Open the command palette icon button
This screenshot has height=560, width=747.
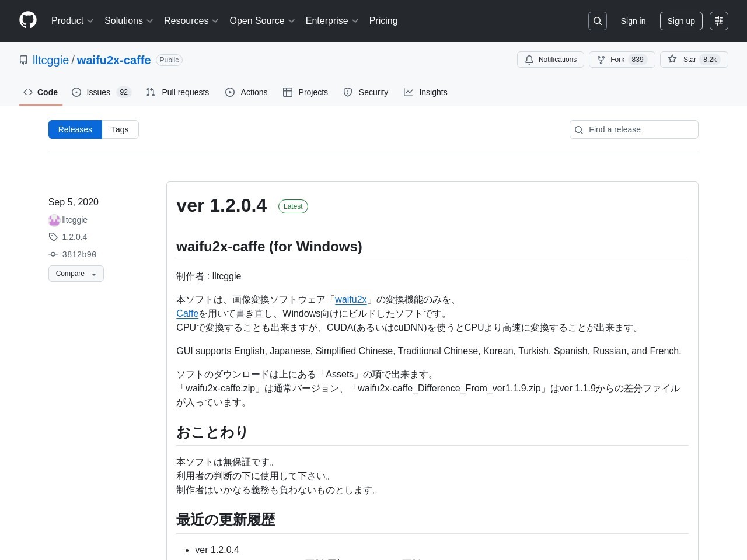pyautogui.click(x=719, y=21)
